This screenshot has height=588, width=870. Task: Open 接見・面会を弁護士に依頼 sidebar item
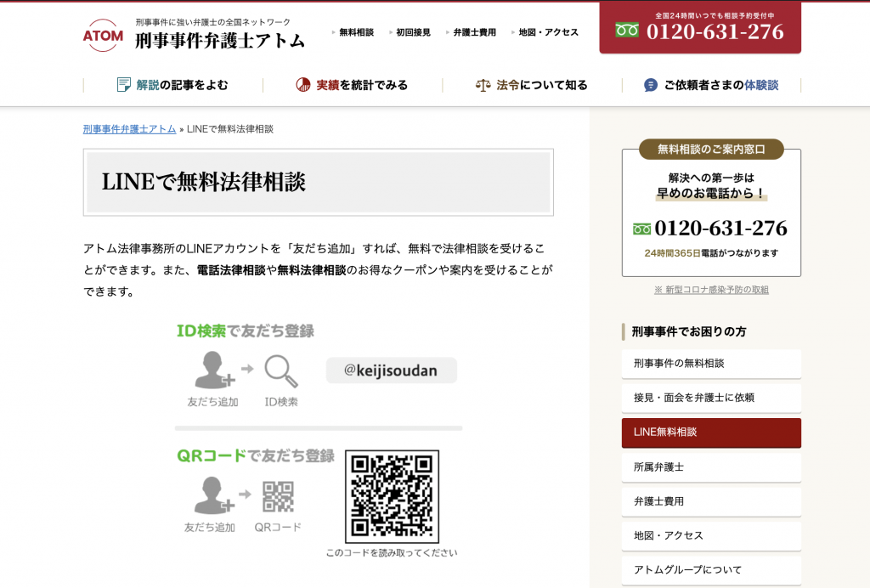[711, 398]
